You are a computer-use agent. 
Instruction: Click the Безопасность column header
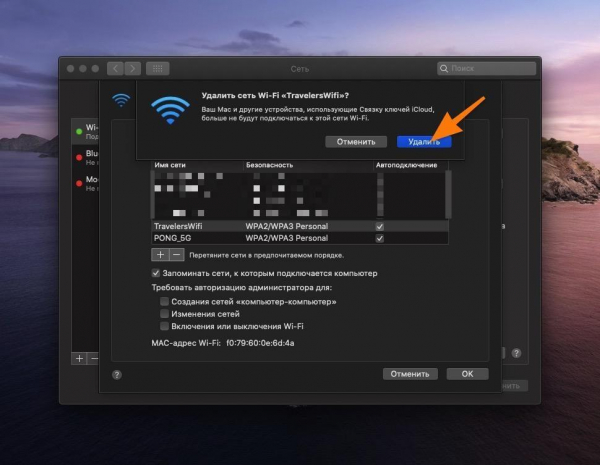[269, 165]
